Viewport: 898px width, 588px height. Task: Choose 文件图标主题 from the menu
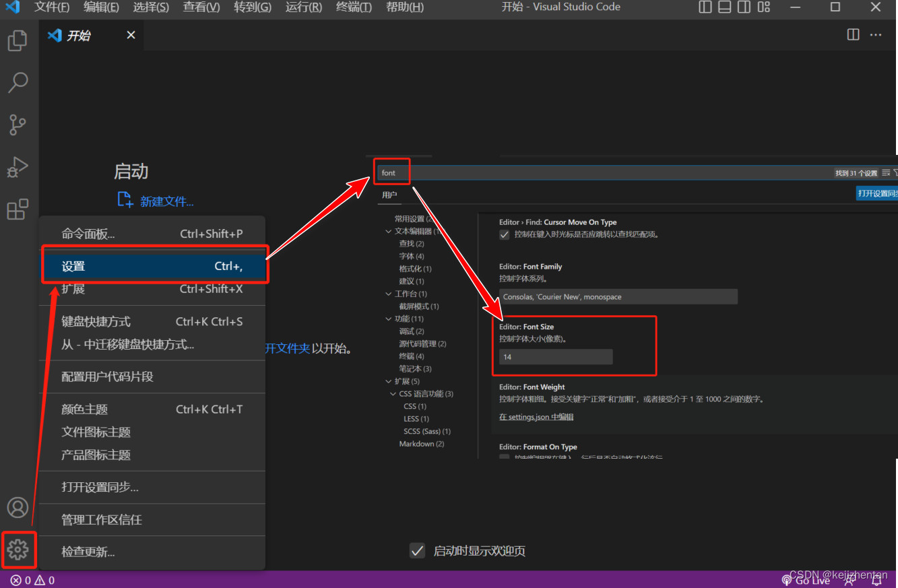(152, 432)
